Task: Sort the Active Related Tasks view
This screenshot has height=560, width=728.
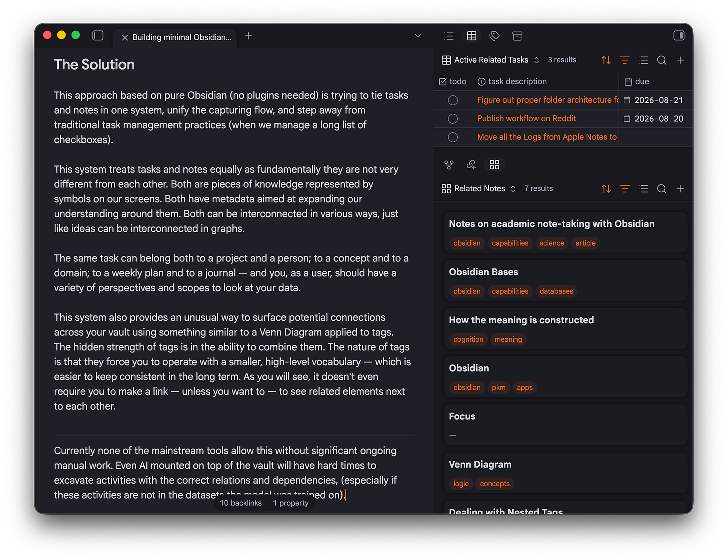Action: (x=606, y=60)
